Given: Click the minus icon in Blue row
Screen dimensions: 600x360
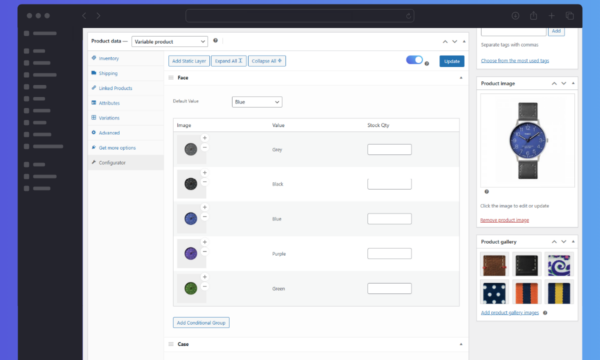Looking at the screenshot, I should [x=205, y=217].
